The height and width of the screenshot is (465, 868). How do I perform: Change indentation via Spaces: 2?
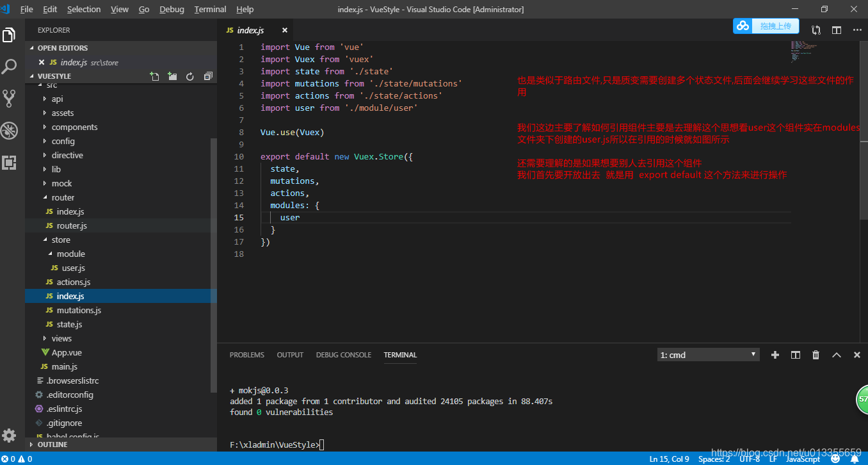(714, 459)
